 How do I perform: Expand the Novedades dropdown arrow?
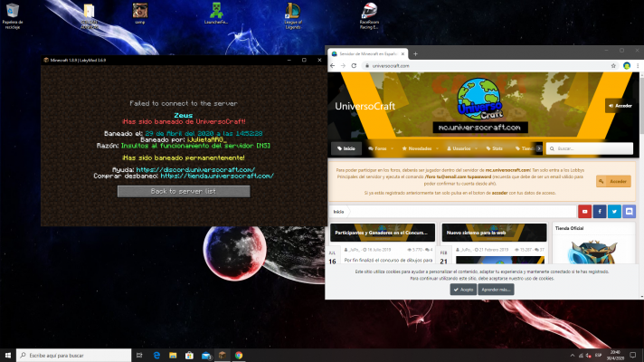coord(437,148)
